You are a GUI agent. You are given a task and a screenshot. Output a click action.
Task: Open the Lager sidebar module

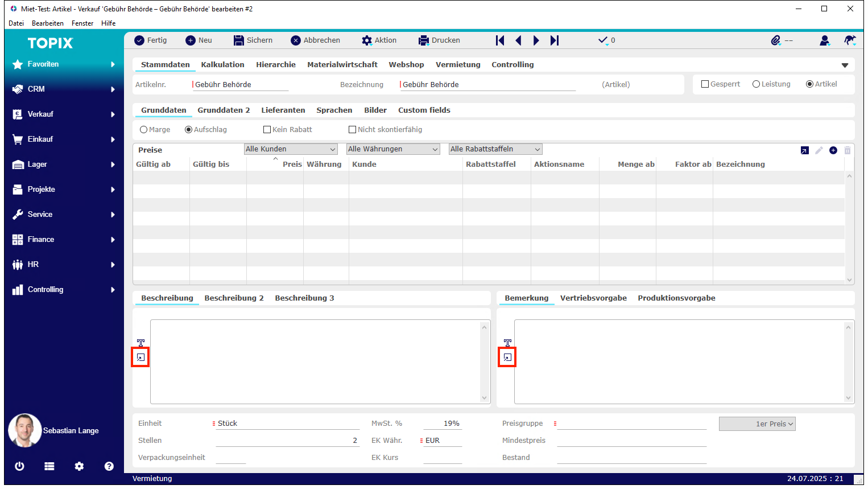[64, 165]
